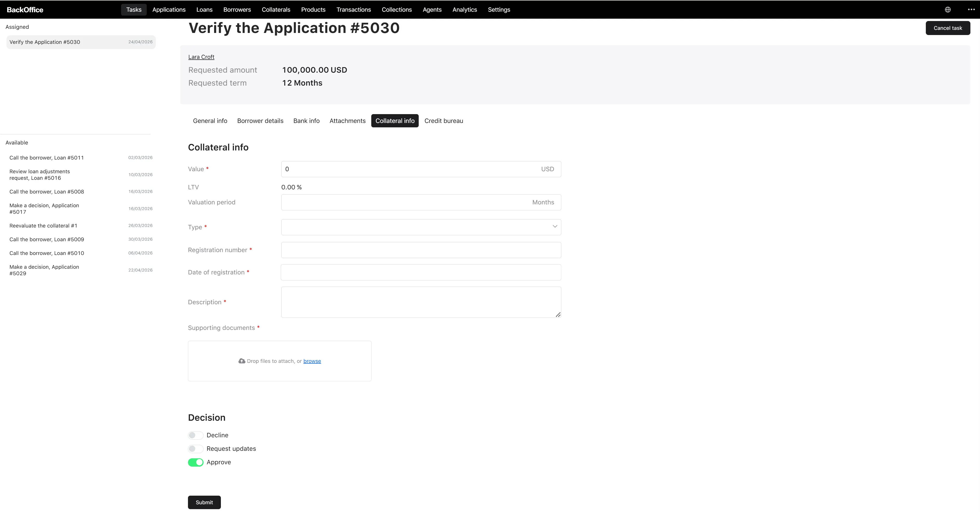Enable the Request updates switch
The image size is (980, 512).
tap(195, 449)
